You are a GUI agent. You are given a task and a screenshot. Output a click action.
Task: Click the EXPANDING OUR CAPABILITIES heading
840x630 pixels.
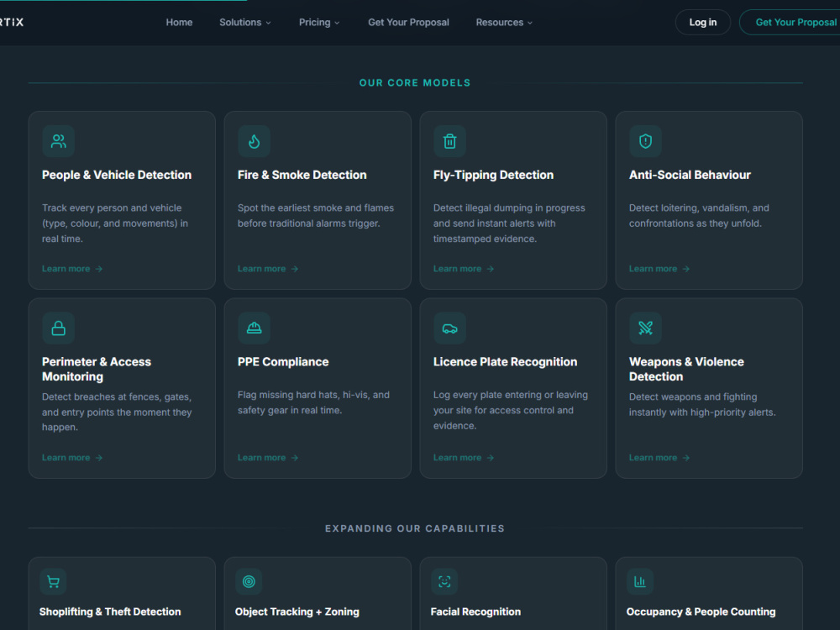[415, 528]
